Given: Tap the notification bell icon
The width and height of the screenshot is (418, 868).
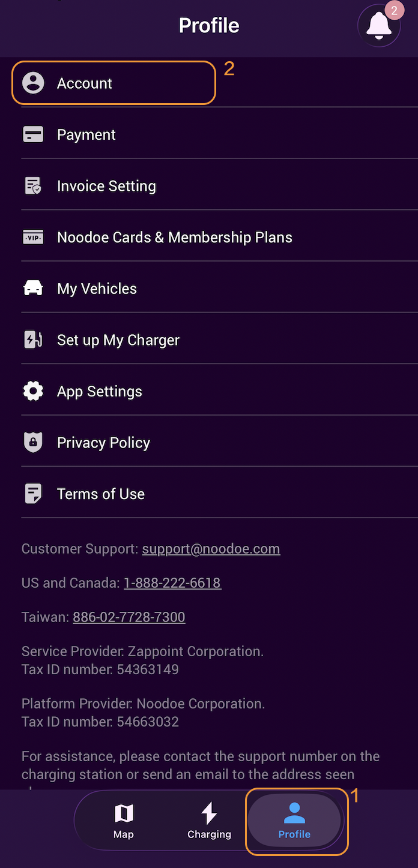Looking at the screenshot, I should [379, 26].
